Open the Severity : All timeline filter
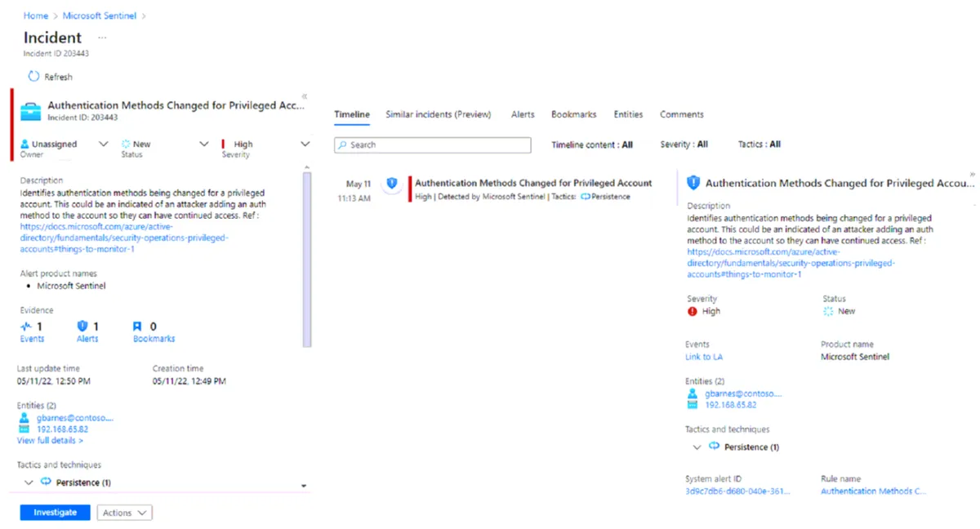Screen dimensions: 980x529 coord(684,144)
